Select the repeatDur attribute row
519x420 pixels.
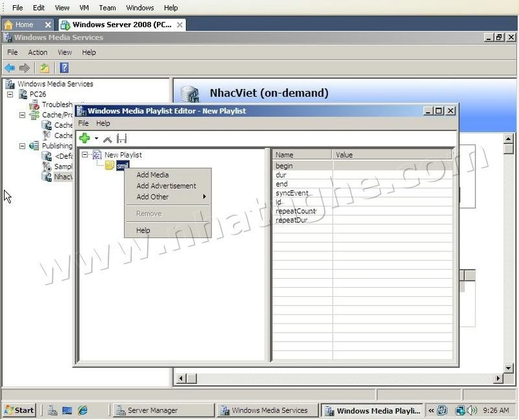pos(363,220)
